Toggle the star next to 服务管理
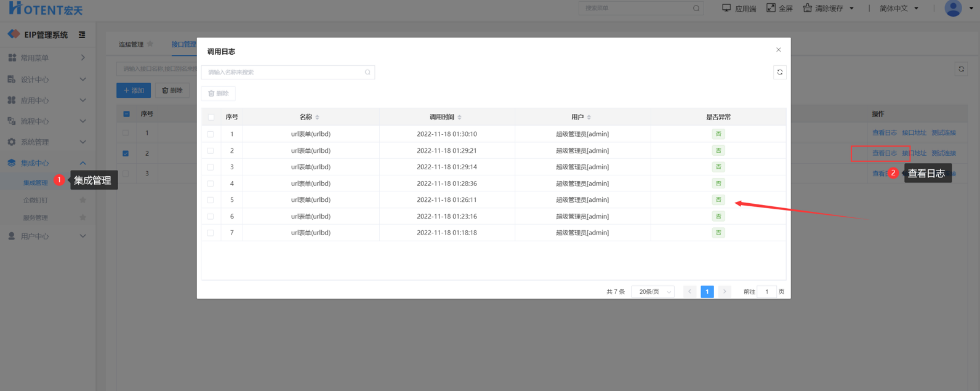The height and width of the screenshot is (391, 980). (x=82, y=217)
